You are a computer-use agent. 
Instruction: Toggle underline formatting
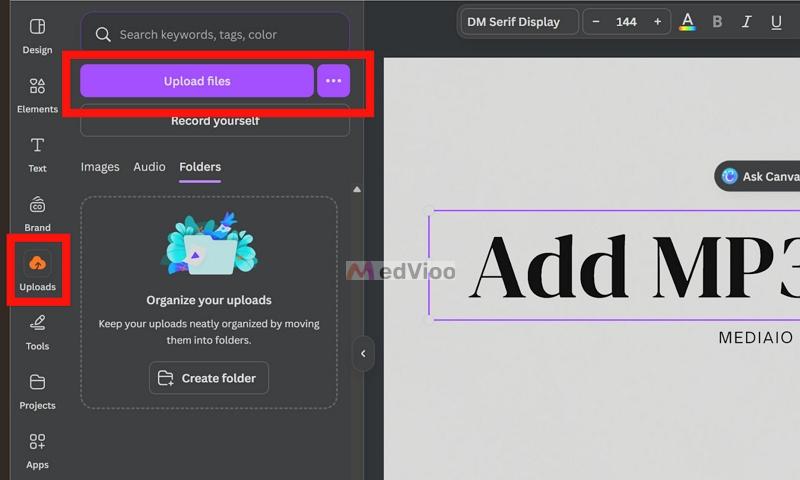coord(777,22)
